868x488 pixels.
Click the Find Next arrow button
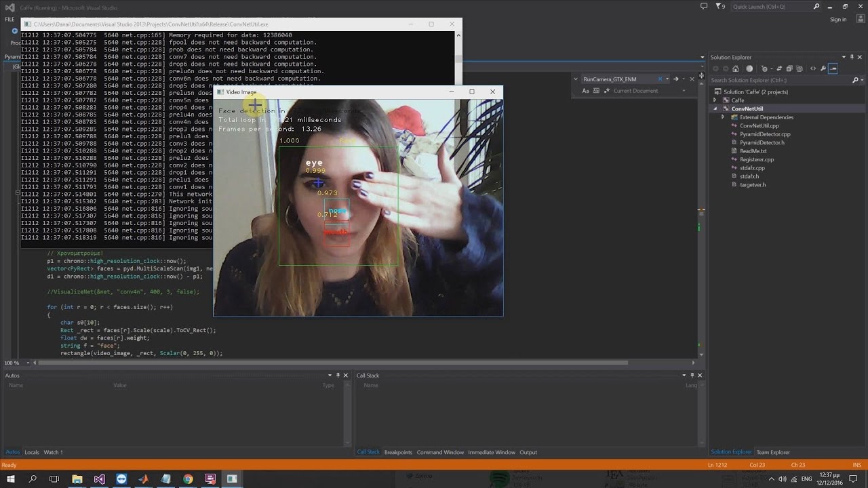[x=676, y=79]
